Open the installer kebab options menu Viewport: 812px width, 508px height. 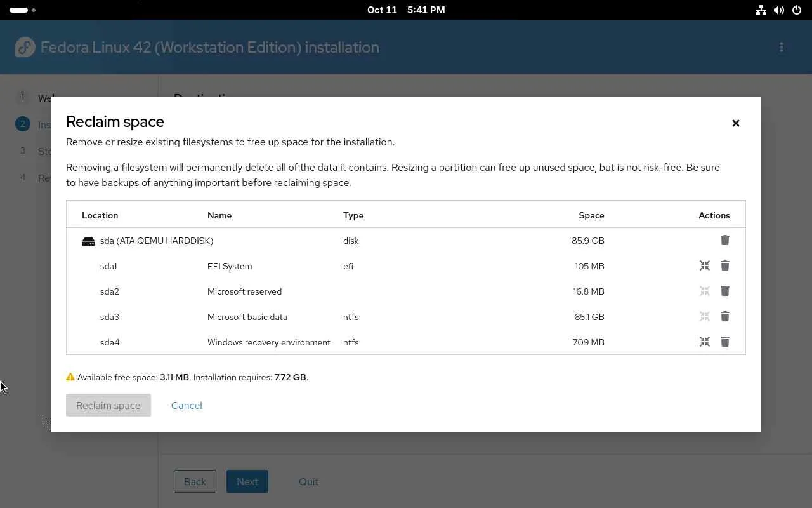tap(782, 47)
